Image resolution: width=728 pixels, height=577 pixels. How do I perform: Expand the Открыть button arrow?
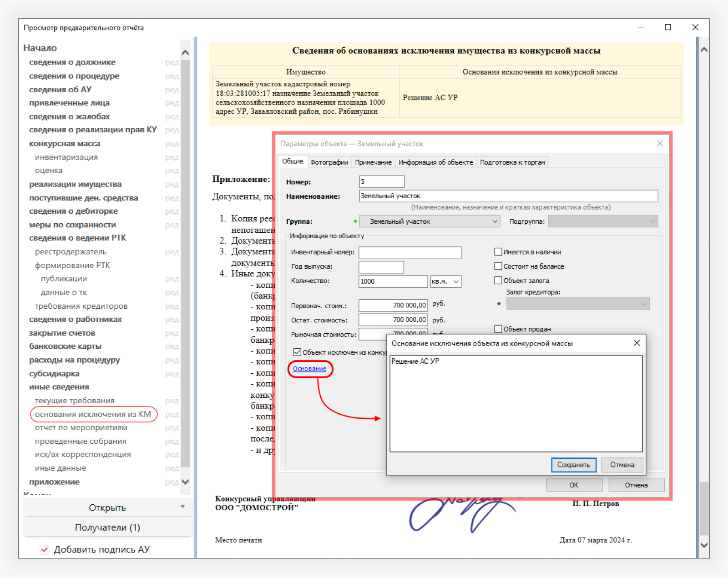(x=182, y=507)
